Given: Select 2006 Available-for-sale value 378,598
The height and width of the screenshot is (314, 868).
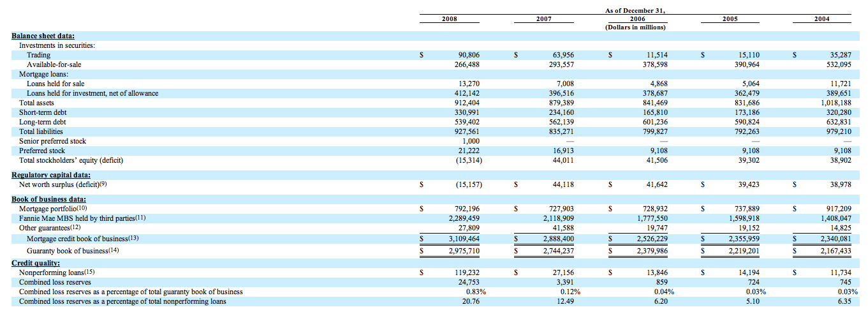Looking at the screenshot, I should tap(654, 64).
